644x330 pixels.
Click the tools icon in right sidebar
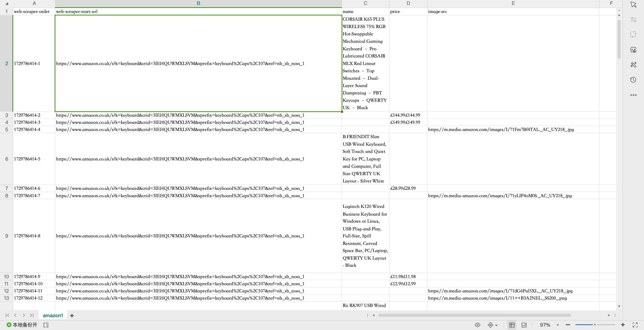click(633, 65)
